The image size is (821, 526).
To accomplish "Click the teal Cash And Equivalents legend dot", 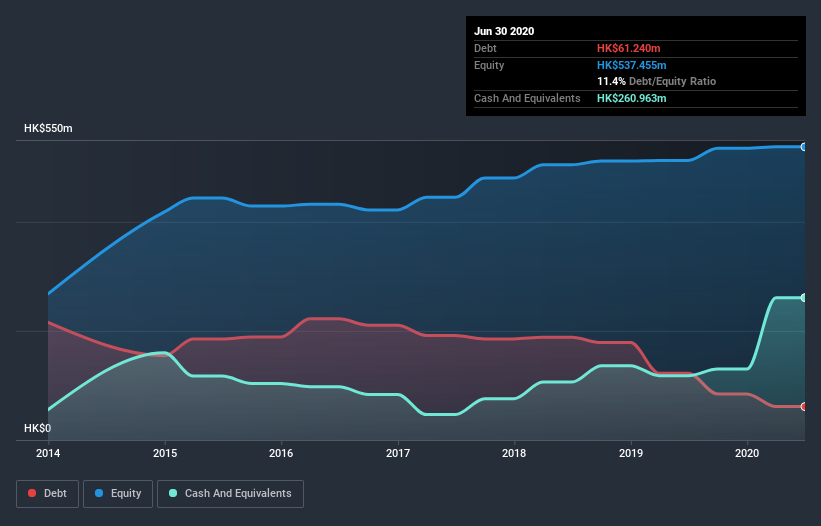I will coord(173,494).
